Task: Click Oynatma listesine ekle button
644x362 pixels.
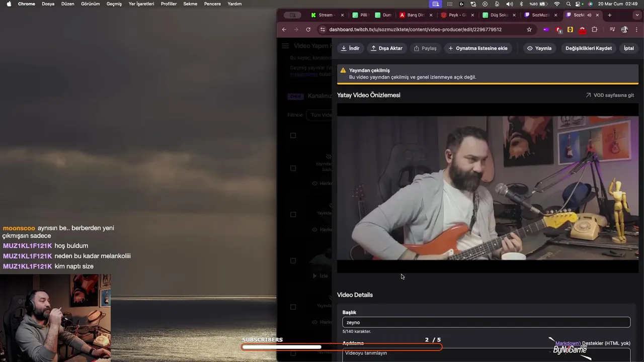Action: point(478,48)
